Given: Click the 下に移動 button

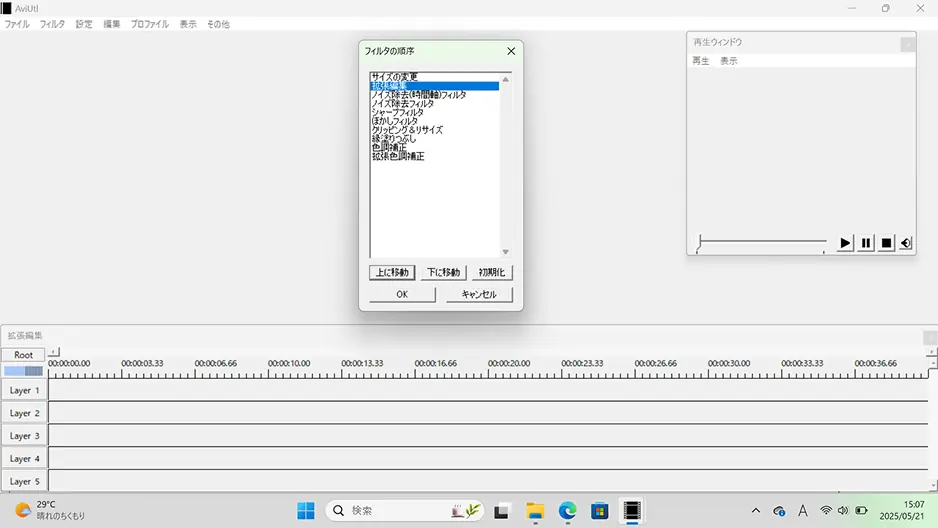Looking at the screenshot, I should pos(443,272).
